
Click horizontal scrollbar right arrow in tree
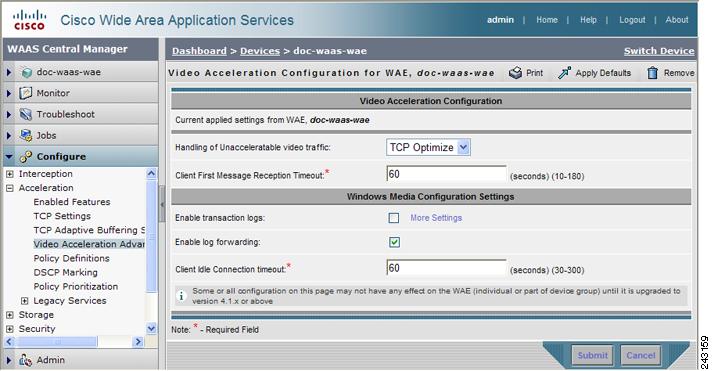pyautogui.click(x=138, y=341)
